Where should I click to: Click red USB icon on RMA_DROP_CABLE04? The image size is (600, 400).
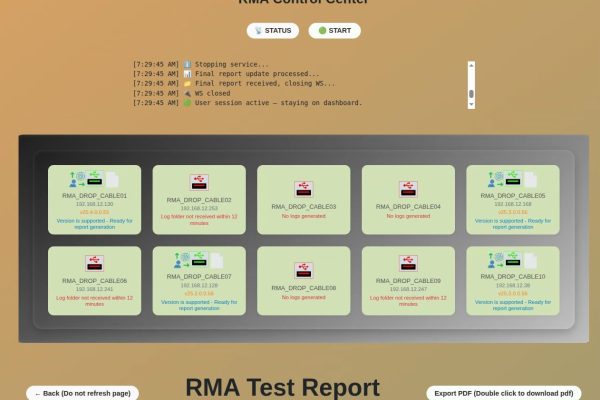click(x=408, y=189)
